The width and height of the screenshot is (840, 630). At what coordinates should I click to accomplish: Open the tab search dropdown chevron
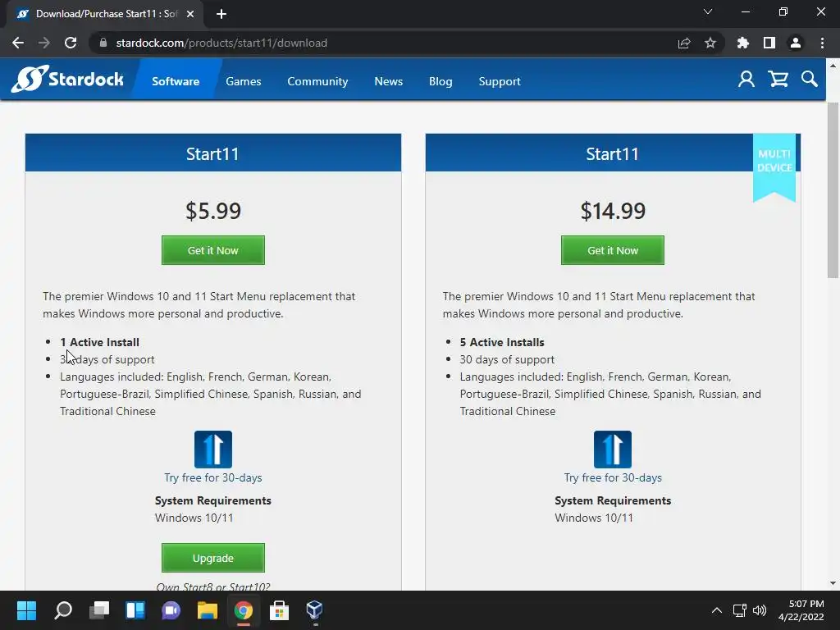[708, 11]
